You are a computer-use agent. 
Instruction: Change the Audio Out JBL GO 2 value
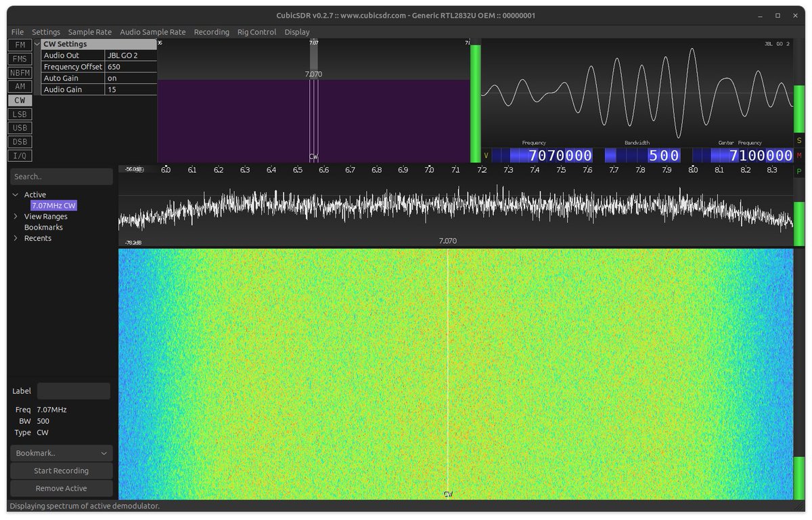(131, 56)
